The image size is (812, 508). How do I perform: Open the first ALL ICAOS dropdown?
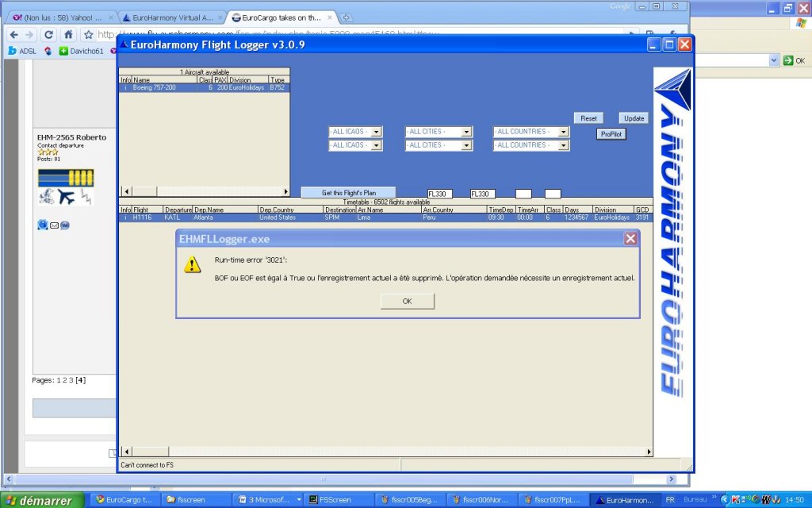click(376, 132)
